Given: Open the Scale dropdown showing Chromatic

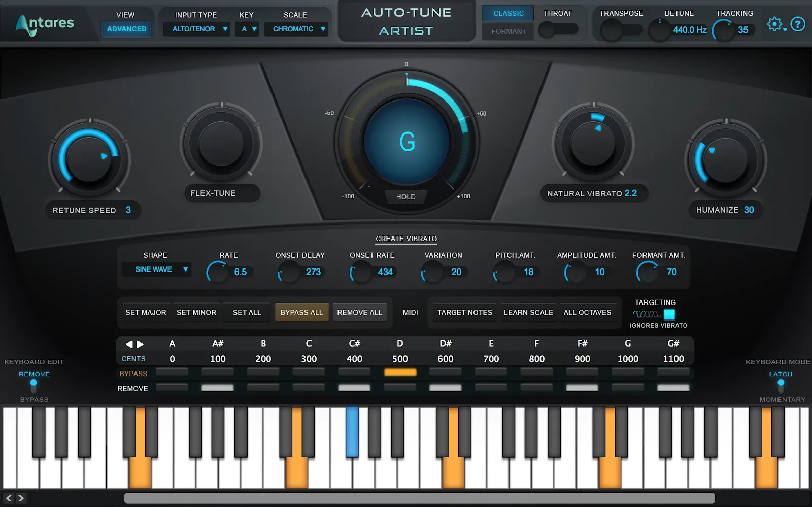Looking at the screenshot, I should pos(296,29).
